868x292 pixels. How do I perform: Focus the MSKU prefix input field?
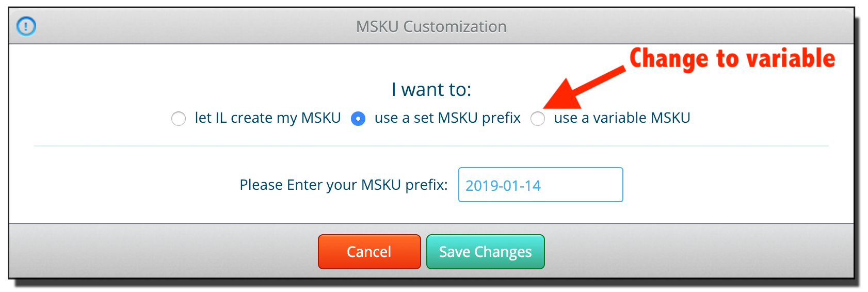click(x=540, y=185)
